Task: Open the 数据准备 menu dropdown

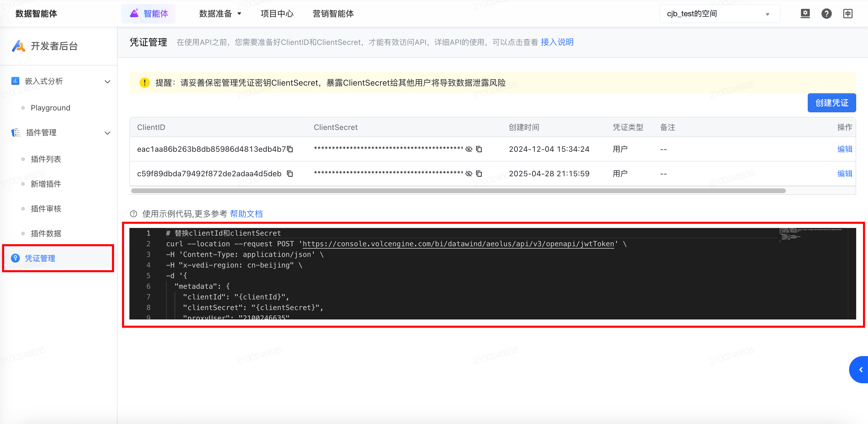Action: coord(220,14)
